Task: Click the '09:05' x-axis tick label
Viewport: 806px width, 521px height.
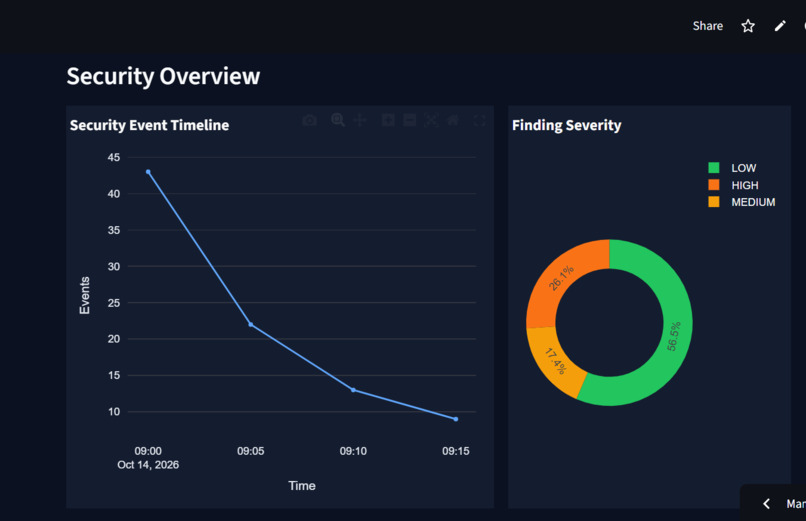Action: pyautogui.click(x=250, y=451)
